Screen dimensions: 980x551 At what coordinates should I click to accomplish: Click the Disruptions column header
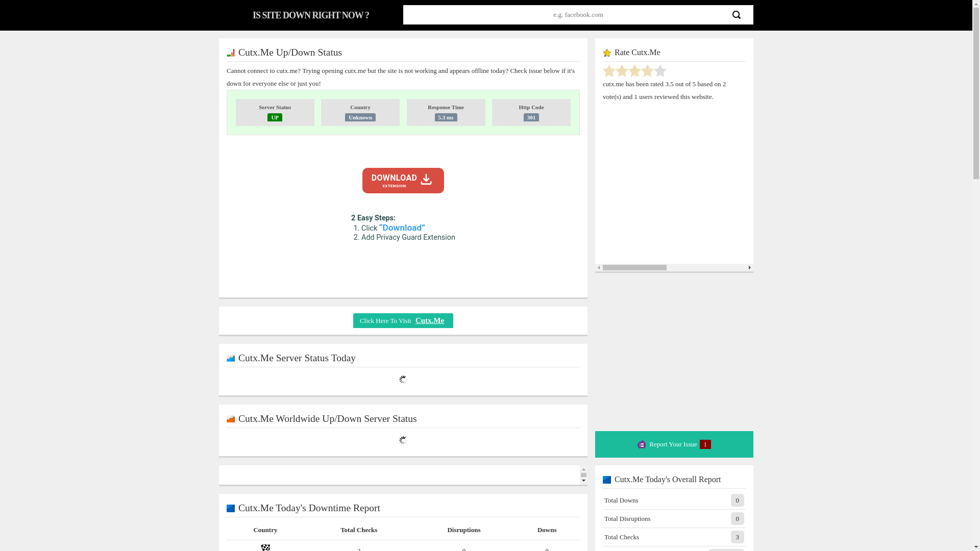[464, 530]
